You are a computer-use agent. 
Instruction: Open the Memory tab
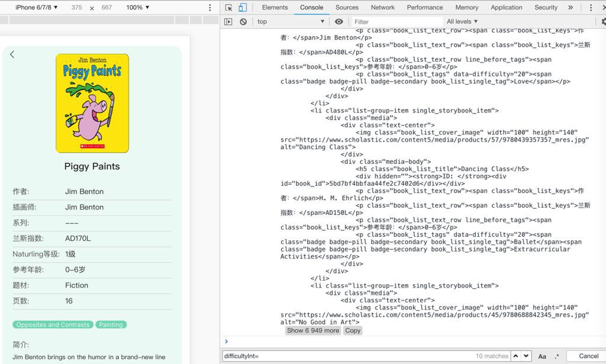(466, 7)
